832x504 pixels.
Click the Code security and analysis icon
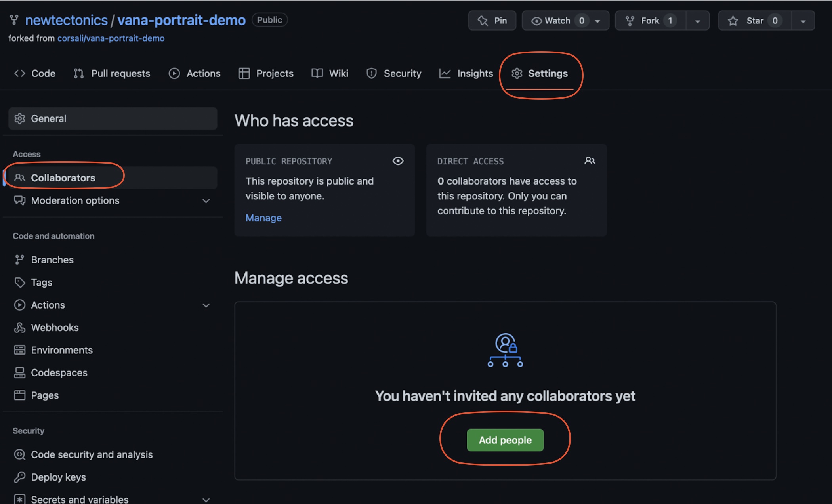point(19,454)
